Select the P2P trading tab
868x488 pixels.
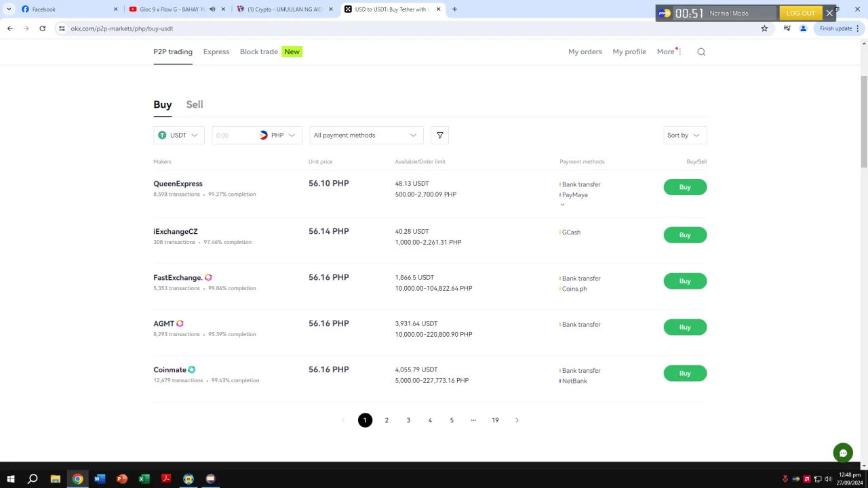click(x=173, y=52)
